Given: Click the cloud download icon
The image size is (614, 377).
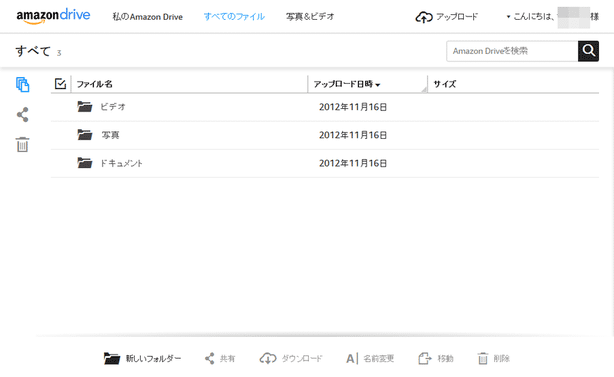Looking at the screenshot, I should tap(268, 358).
